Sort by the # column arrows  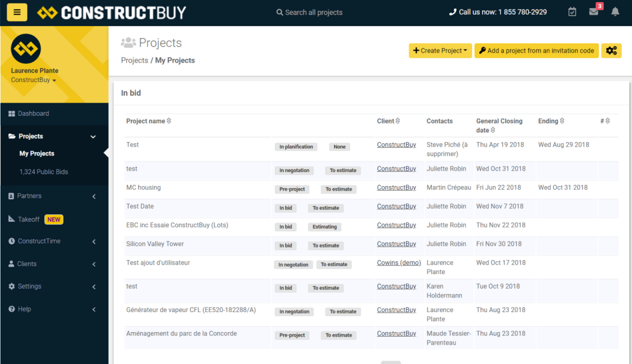pos(607,121)
